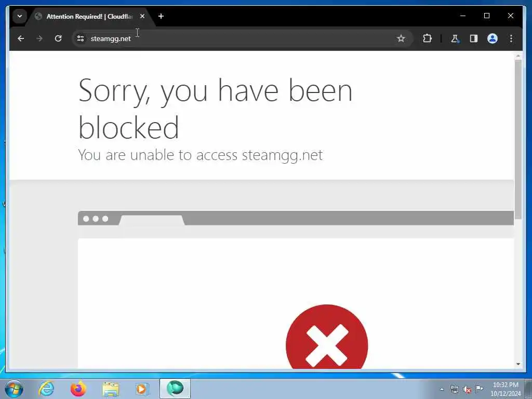The width and height of the screenshot is (532, 399).
Task: Click the red X error illustration
Action: (x=327, y=337)
